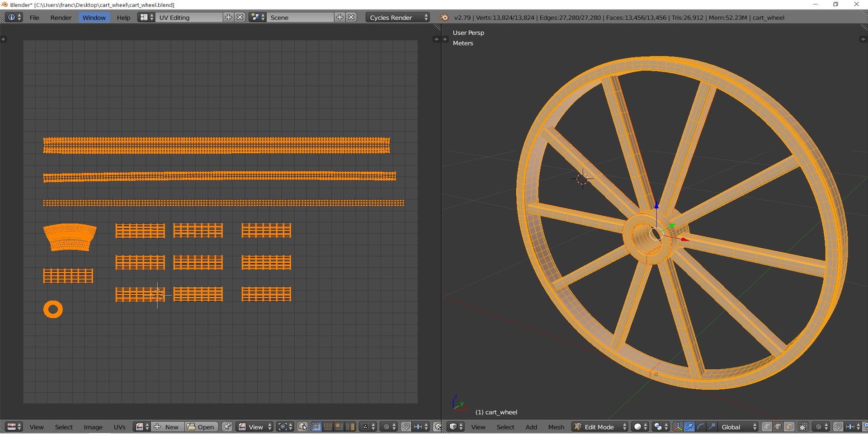Enable the scale manipulator
Image resolution: width=868 pixels, height=434 pixels.
pos(712,427)
